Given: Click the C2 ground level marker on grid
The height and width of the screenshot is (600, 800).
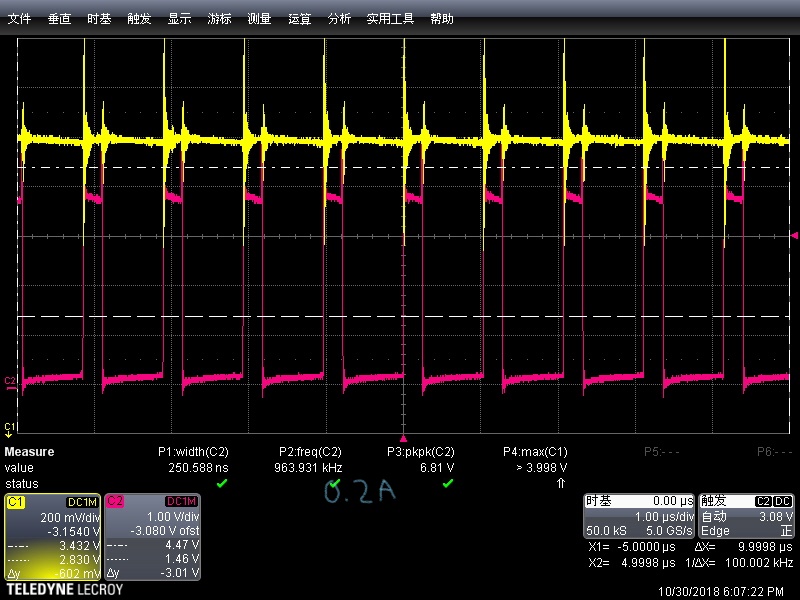Looking at the screenshot, I should point(10,384).
